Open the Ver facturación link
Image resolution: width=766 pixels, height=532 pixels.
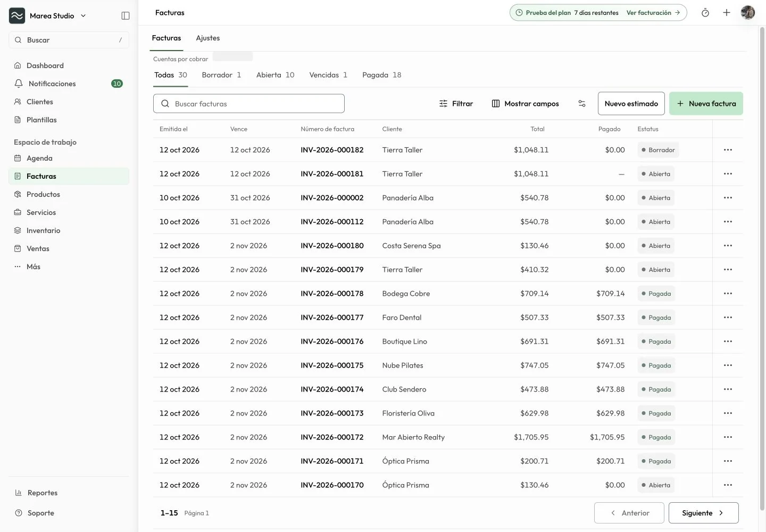(x=653, y=13)
